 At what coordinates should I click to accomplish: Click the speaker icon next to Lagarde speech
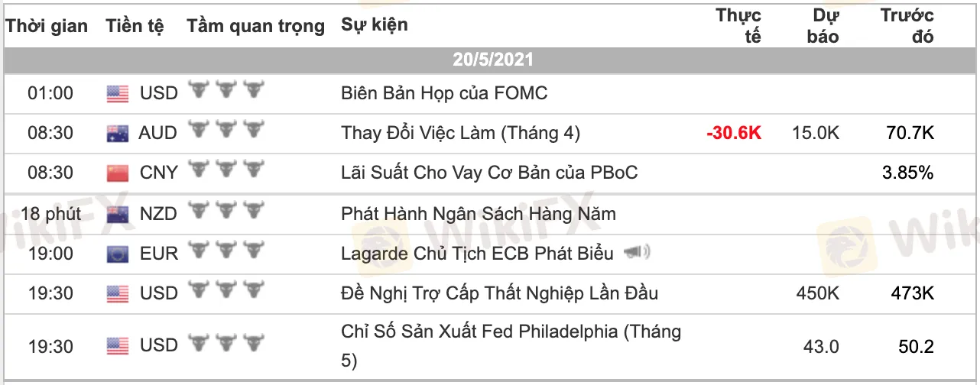[637, 253]
